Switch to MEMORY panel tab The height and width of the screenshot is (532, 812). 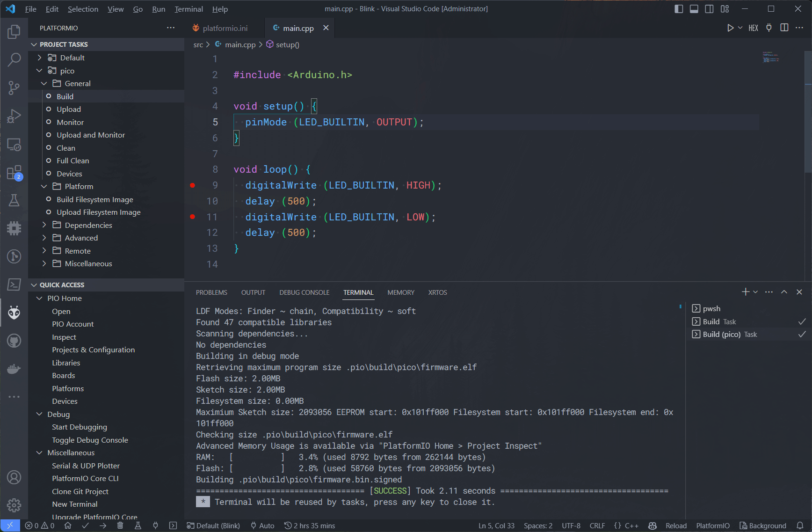point(401,292)
